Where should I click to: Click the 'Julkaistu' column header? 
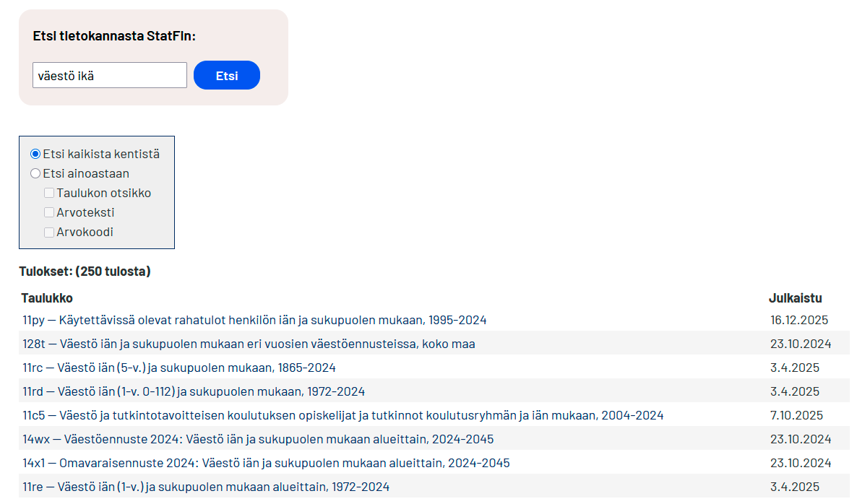pyautogui.click(x=795, y=298)
